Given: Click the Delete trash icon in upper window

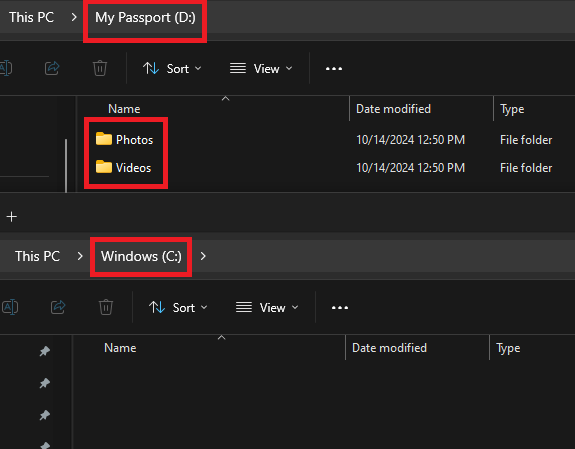Looking at the screenshot, I should click(100, 68).
